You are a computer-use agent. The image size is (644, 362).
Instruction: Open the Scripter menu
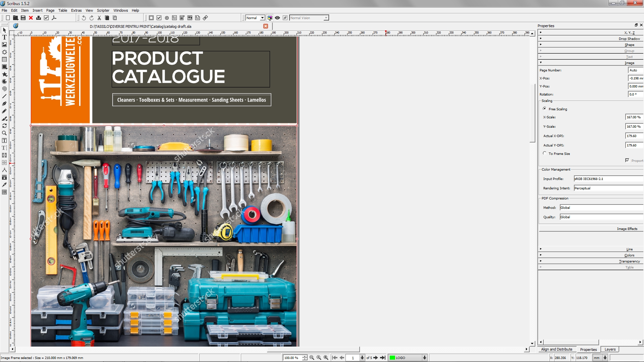point(103,10)
